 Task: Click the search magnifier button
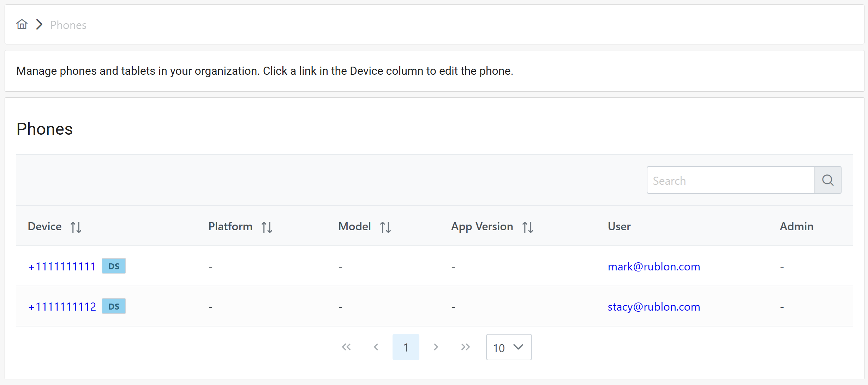click(x=827, y=180)
